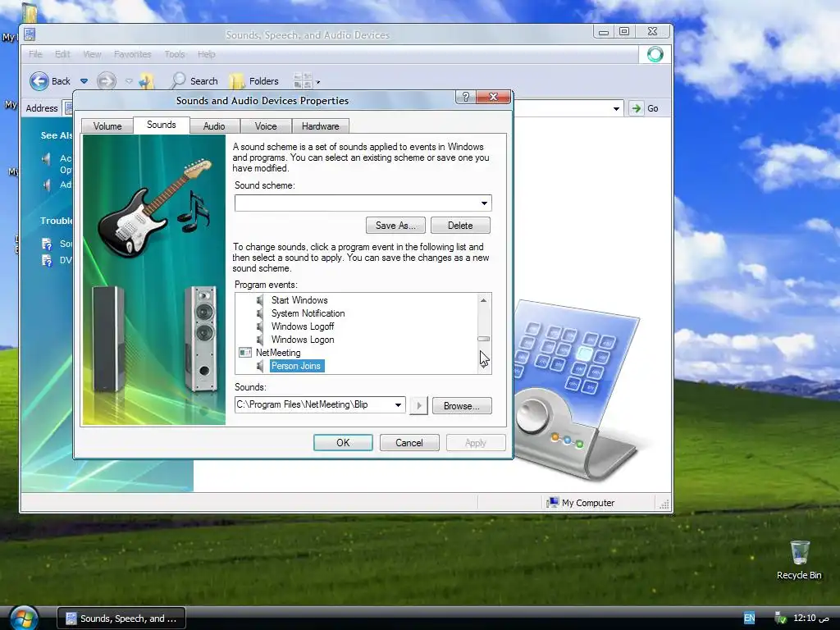The height and width of the screenshot is (630, 840).
Task: Click the NetMeeting program icon
Action: click(245, 353)
